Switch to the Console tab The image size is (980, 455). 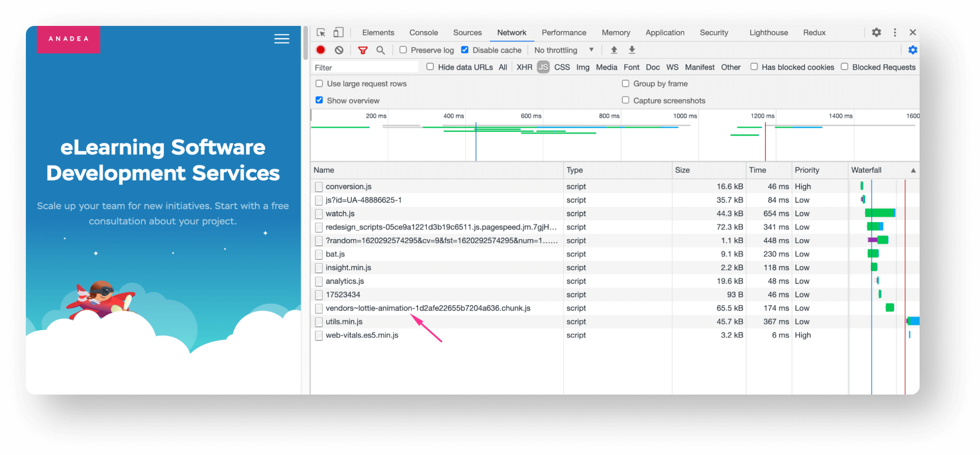423,33
